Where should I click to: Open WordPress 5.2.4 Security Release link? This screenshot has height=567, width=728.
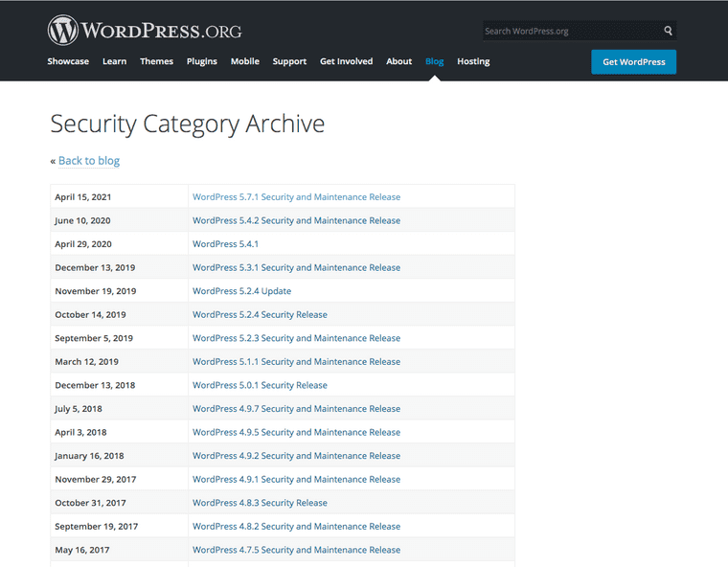coord(260,314)
